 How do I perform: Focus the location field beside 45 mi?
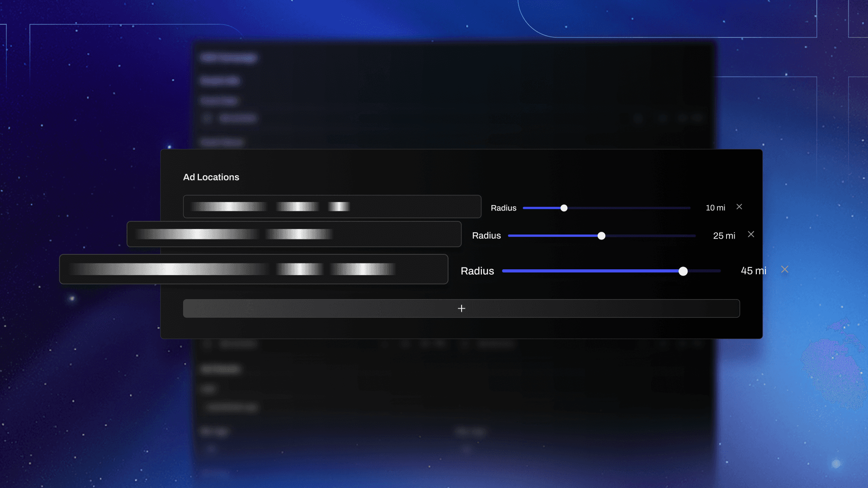pyautogui.click(x=254, y=269)
